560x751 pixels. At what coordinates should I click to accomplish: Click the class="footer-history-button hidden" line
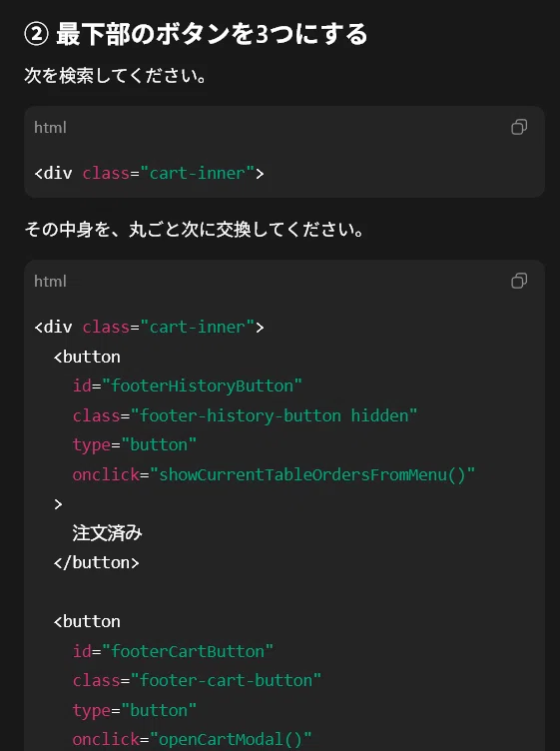coord(245,415)
